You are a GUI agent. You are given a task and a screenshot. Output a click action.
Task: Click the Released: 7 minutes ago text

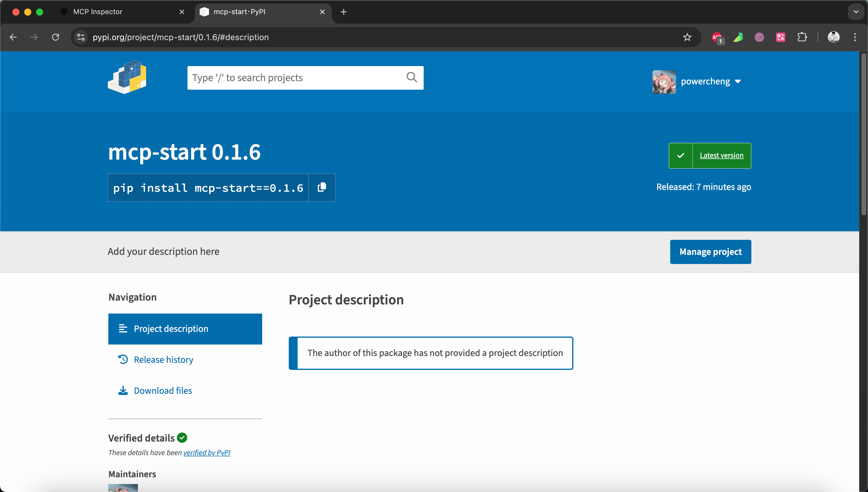coord(703,187)
